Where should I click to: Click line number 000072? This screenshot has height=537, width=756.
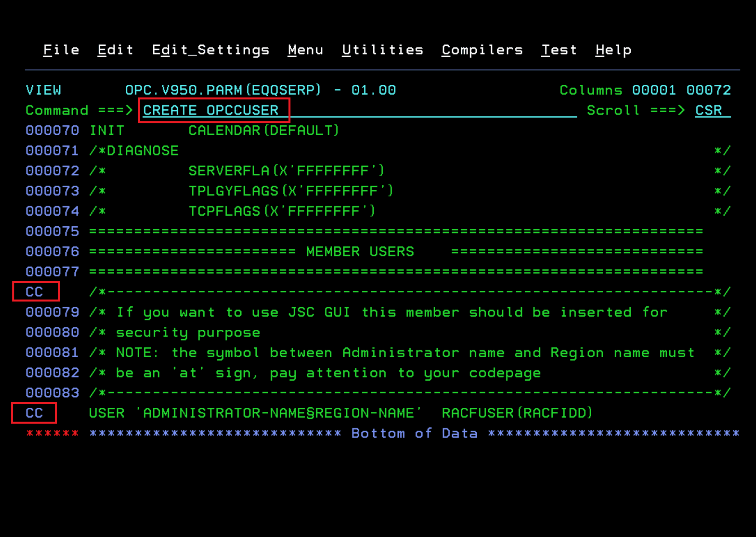point(53,171)
